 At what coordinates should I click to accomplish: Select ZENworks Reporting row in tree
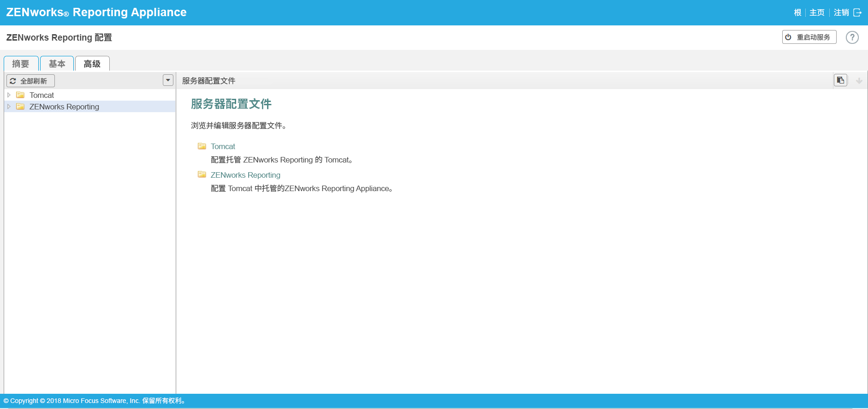pyautogui.click(x=90, y=107)
